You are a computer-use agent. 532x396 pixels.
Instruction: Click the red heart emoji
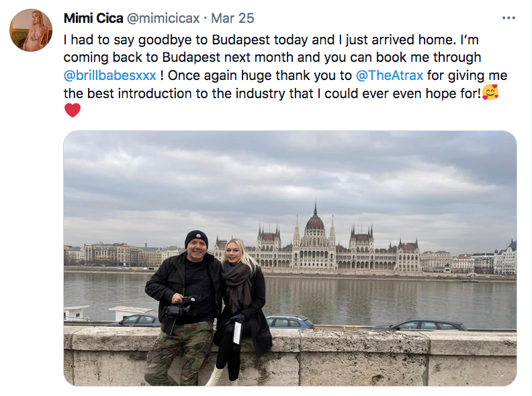73,110
